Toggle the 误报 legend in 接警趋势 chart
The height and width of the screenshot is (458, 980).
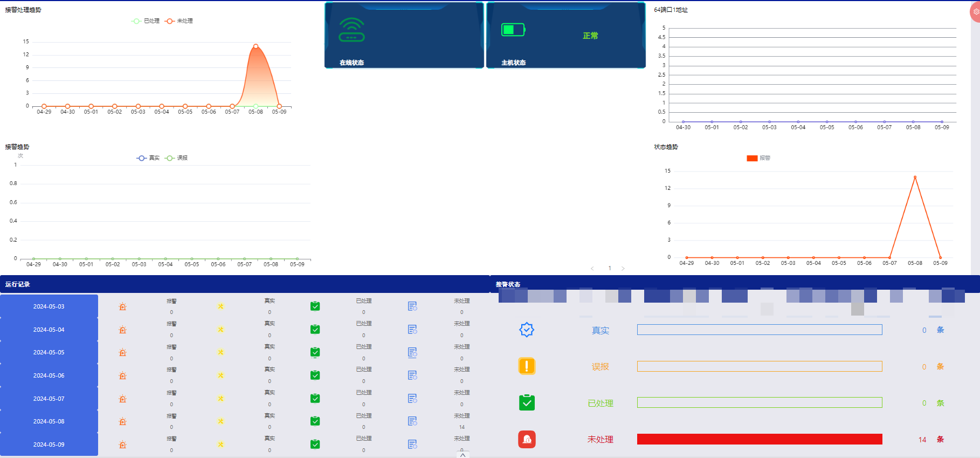tap(176, 158)
